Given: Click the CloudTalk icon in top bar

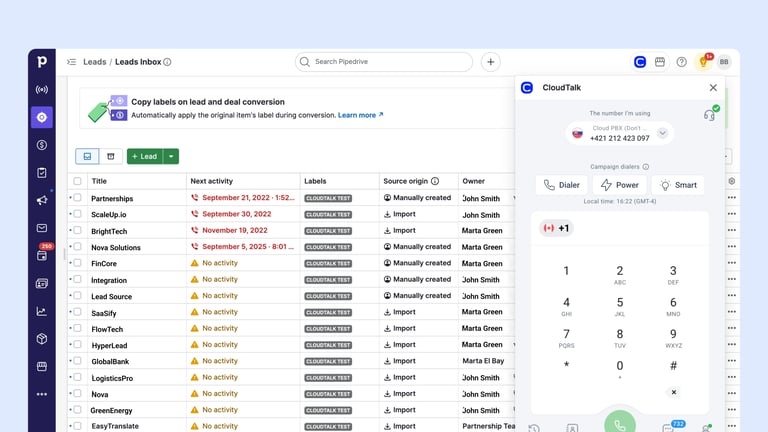Looking at the screenshot, I should pos(640,62).
